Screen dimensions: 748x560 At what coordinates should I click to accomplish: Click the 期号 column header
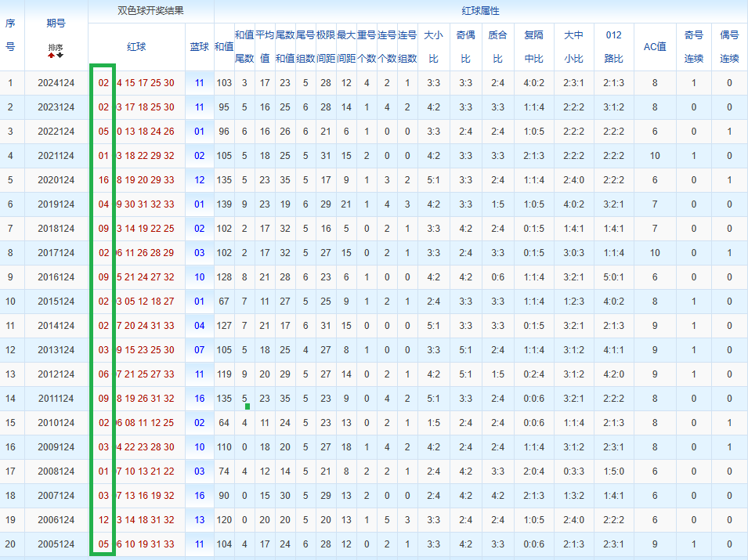(56, 23)
